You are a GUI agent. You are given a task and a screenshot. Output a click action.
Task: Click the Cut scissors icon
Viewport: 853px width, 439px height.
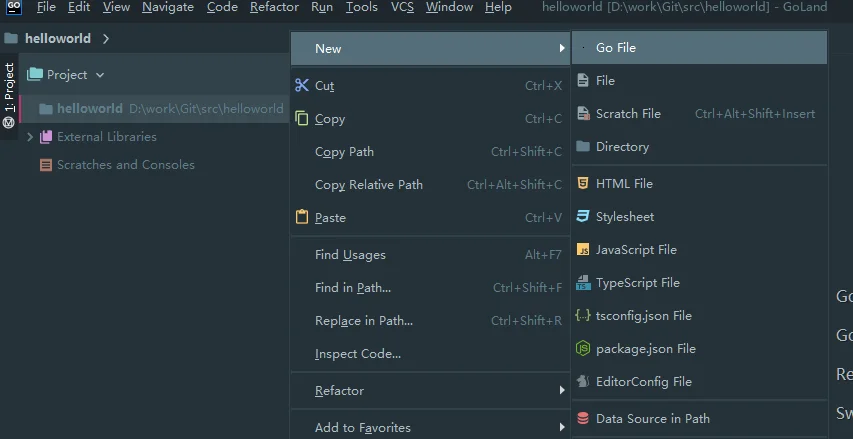click(x=301, y=85)
